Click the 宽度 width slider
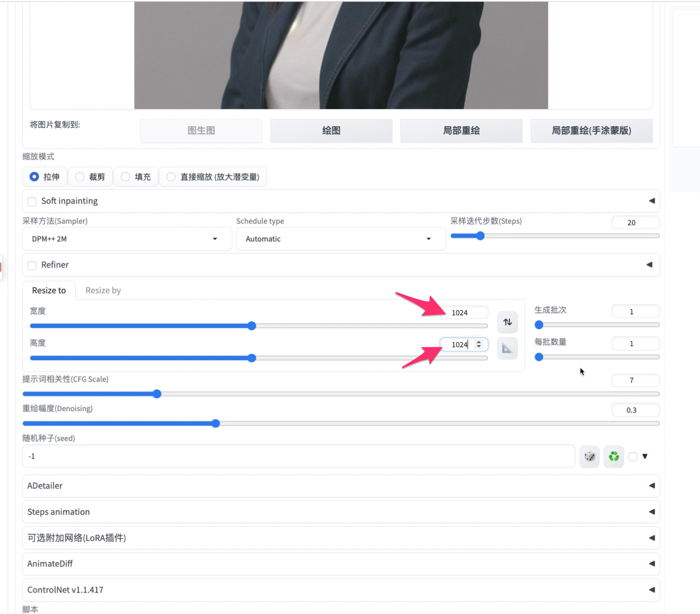700x614 pixels. pos(259,326)
